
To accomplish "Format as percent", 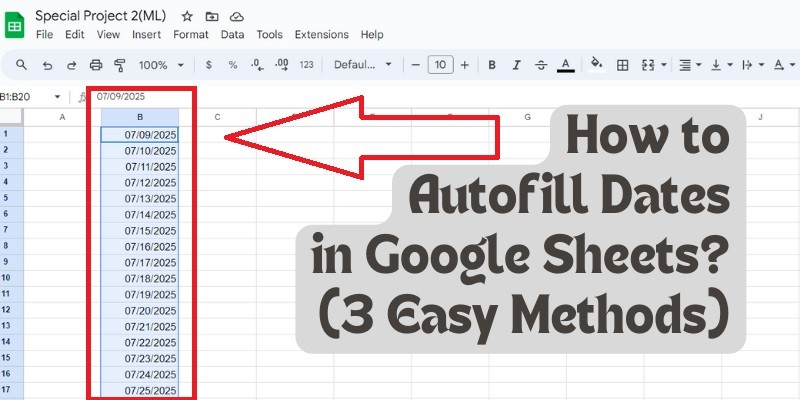I will tap(233, 65).
